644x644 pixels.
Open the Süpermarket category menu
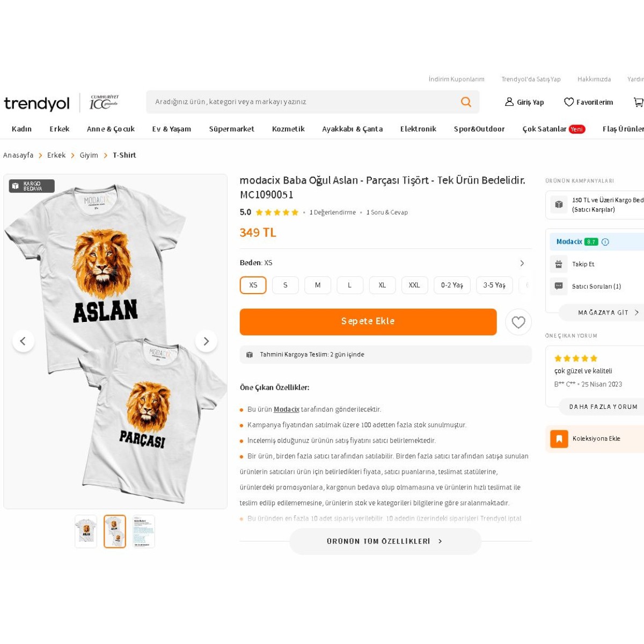point(232,129)
